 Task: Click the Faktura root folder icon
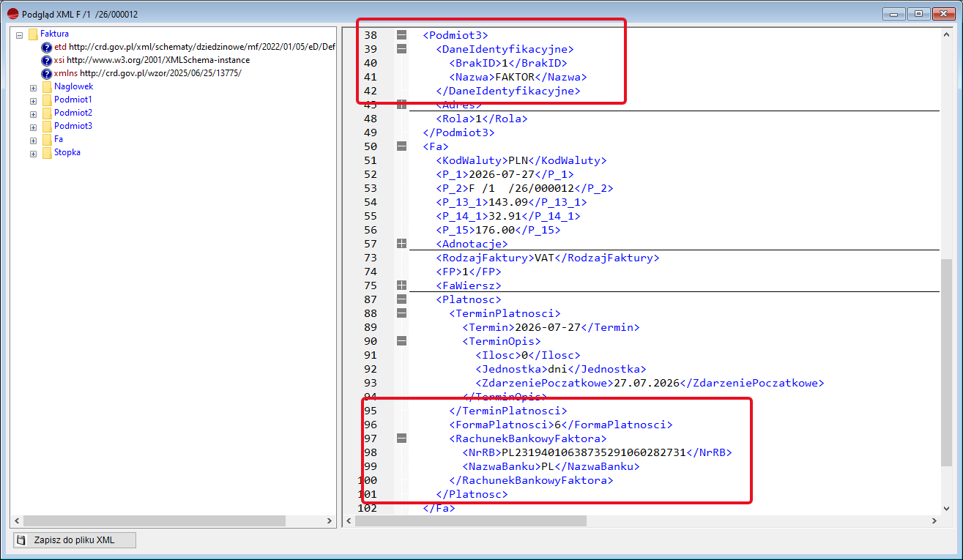32,34
